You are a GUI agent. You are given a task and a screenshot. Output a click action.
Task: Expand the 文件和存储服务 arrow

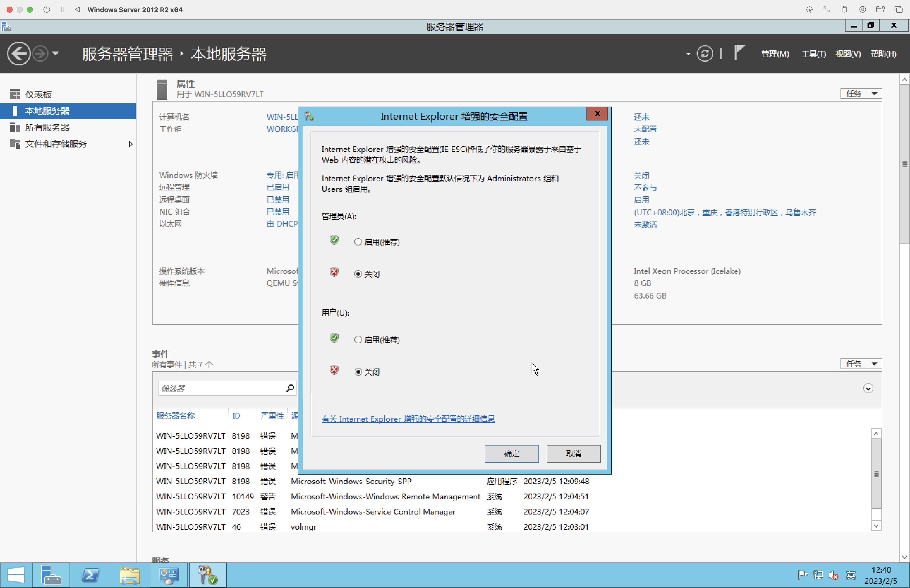click(x=131, y=144)
